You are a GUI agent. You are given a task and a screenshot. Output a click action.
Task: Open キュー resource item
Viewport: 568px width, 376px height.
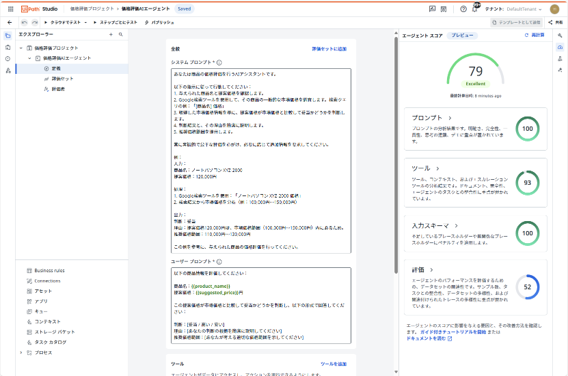click(37, 312)
